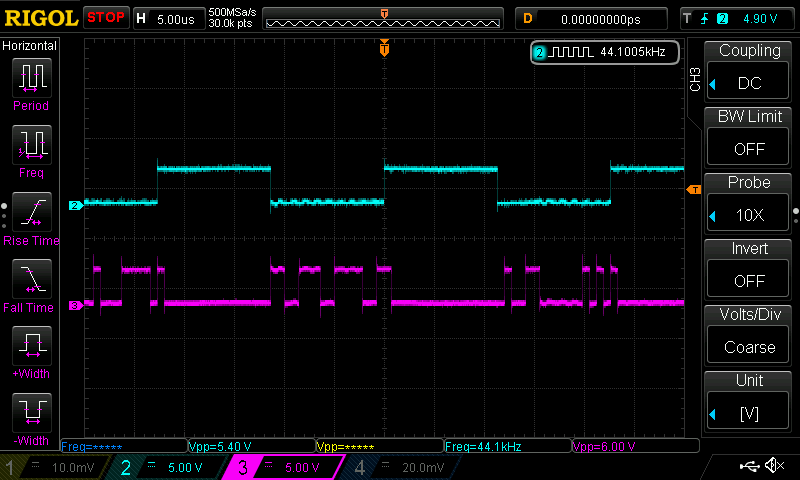Select the +Width measurement icon

32,346
